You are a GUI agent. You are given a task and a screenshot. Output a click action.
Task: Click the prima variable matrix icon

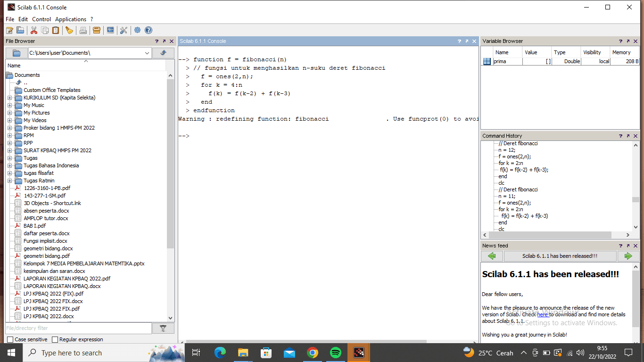(x=487, y=61)
